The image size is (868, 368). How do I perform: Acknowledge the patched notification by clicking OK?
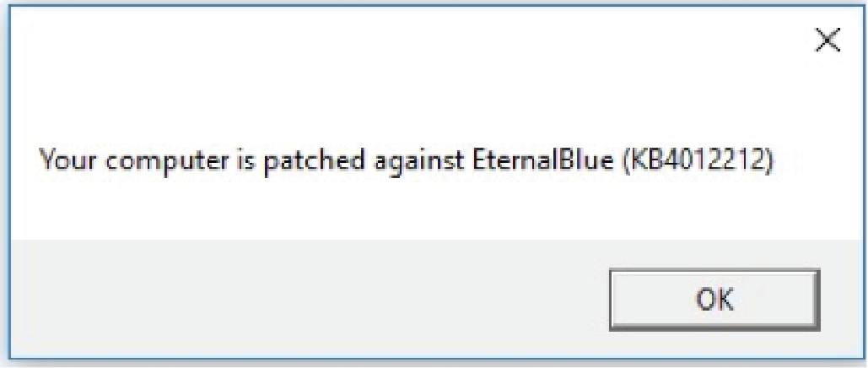[714, 300]
